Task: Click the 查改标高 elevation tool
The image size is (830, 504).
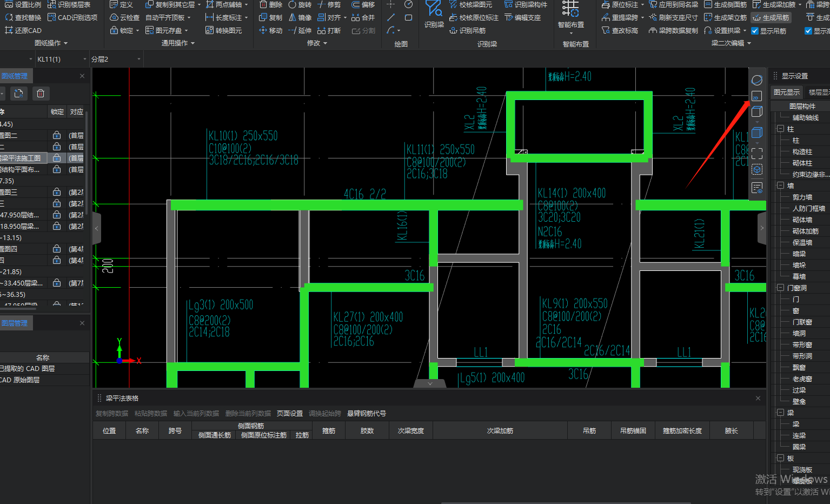Action: (620, 30)
